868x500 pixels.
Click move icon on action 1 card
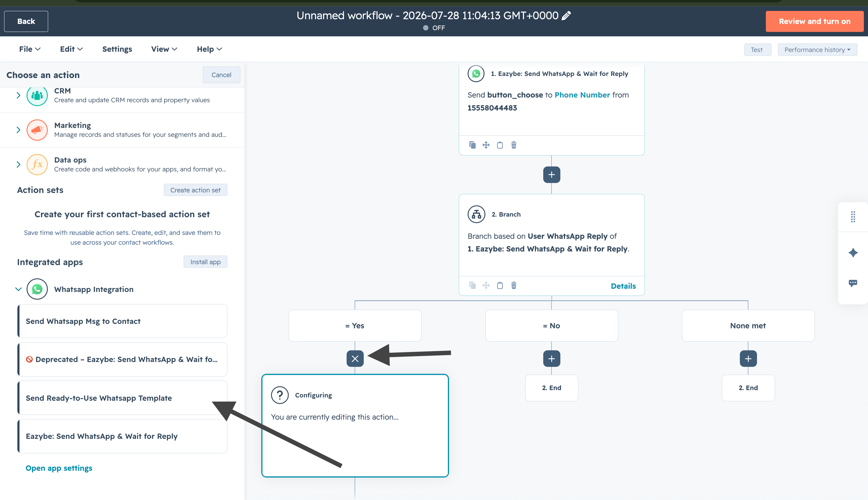pyautogui.click(x=486, y=145)
